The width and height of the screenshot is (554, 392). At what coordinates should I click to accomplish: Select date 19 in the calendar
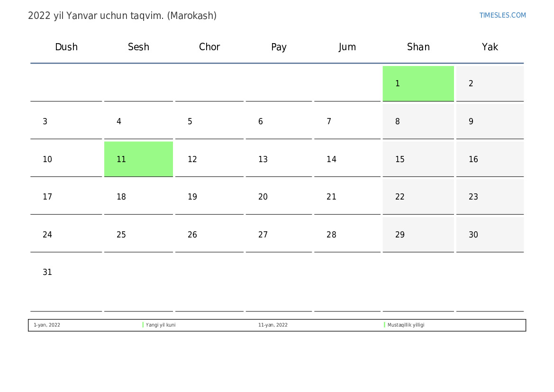(209, 197)
